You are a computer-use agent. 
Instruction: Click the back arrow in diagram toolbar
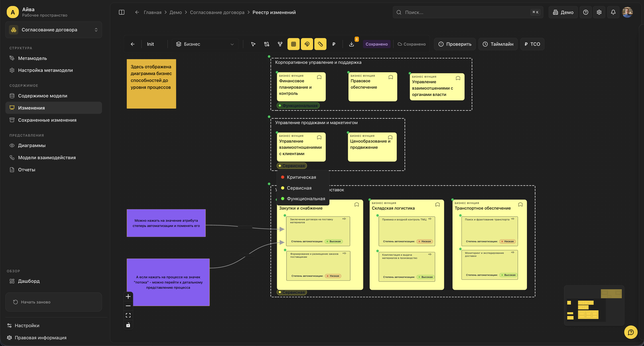tap(133, 44)
